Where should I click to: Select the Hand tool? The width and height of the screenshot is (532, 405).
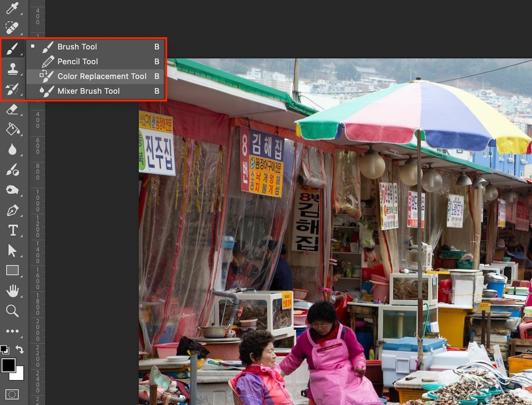pos(13,290)
